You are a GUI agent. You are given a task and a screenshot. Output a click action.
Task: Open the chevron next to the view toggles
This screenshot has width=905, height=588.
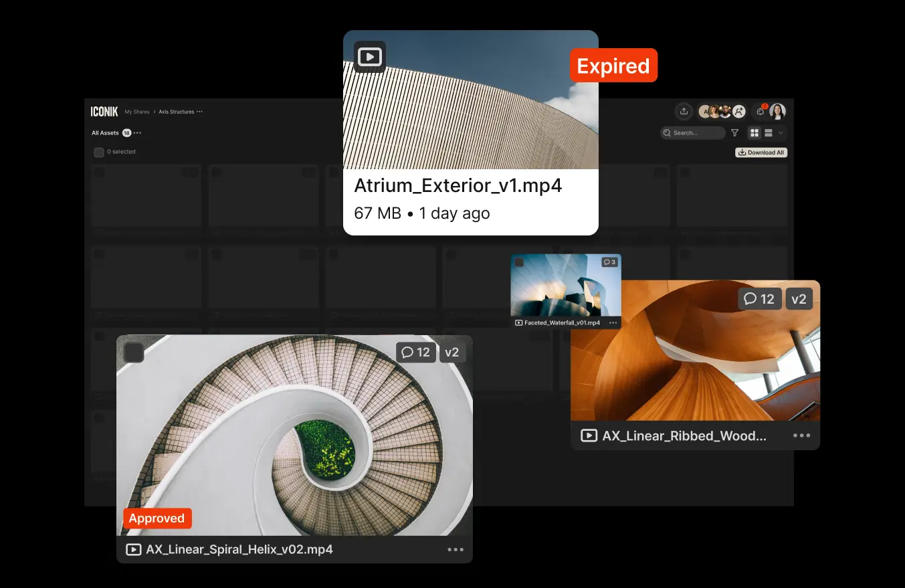(x=781, y=132)
